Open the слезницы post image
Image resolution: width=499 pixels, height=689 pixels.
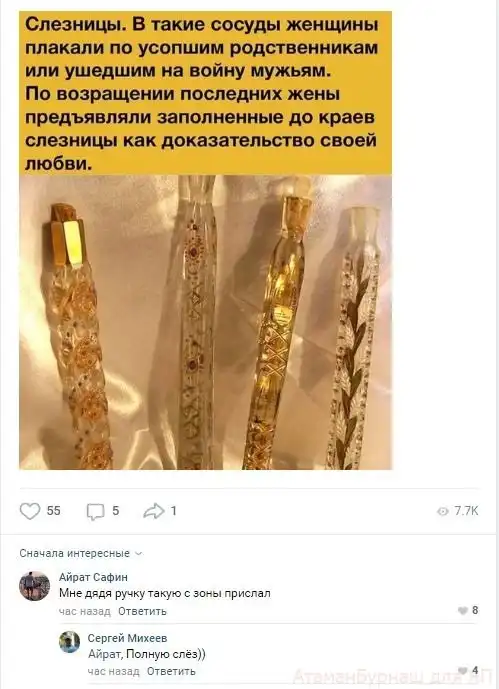pos(205,240)
